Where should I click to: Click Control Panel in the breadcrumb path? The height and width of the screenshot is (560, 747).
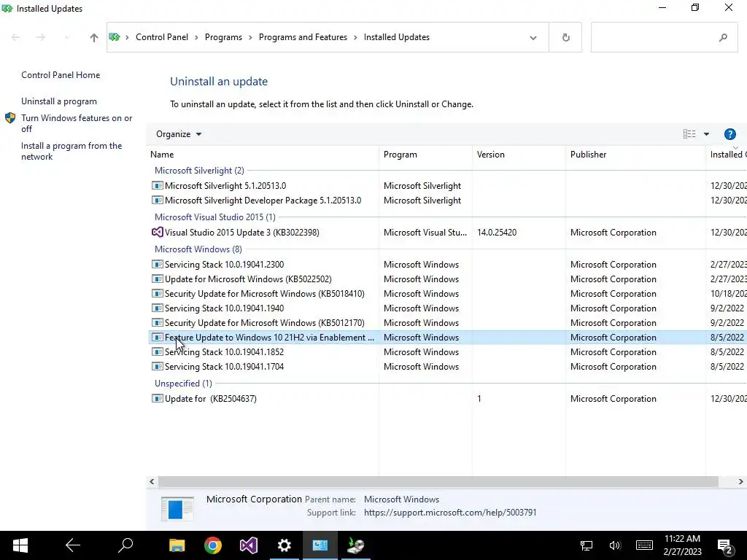[161, 37]
